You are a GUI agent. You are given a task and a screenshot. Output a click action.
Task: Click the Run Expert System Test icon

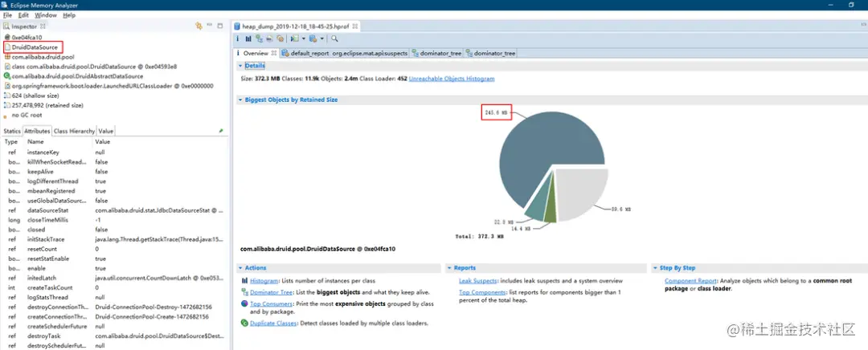294,39
